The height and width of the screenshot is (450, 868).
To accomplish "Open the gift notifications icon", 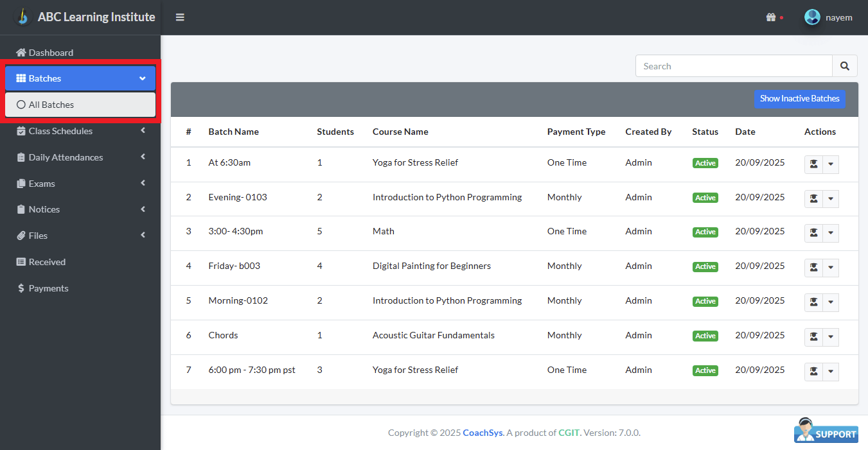I will click(771, 17).
